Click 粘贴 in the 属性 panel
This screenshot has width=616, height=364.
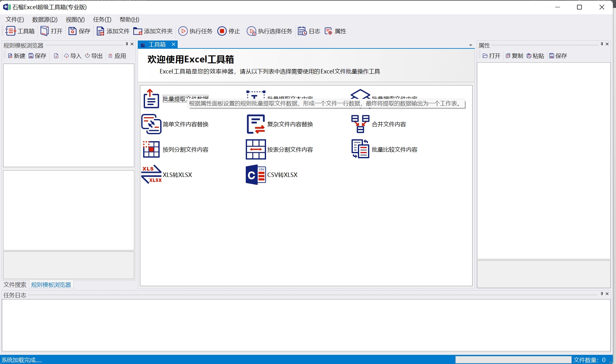pos(535,56)
